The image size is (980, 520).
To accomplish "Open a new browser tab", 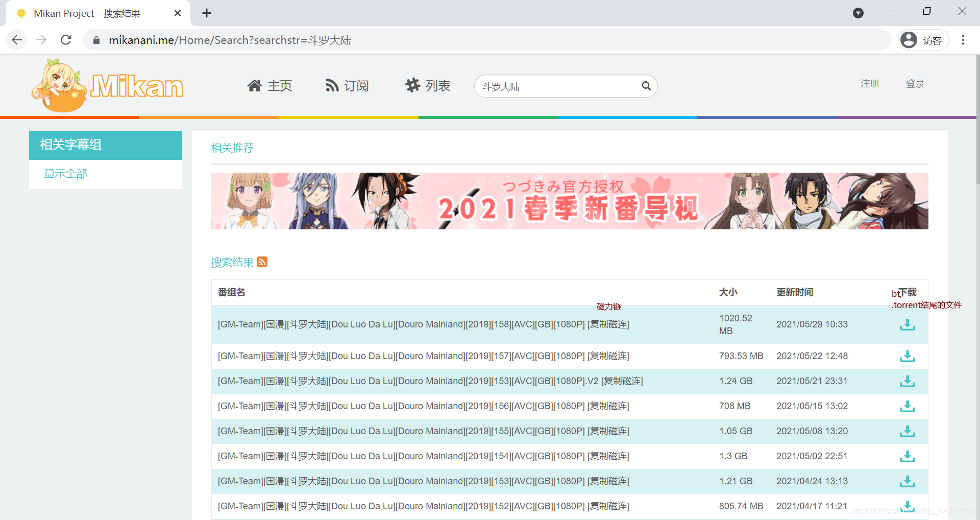I will tap(207, 13).
